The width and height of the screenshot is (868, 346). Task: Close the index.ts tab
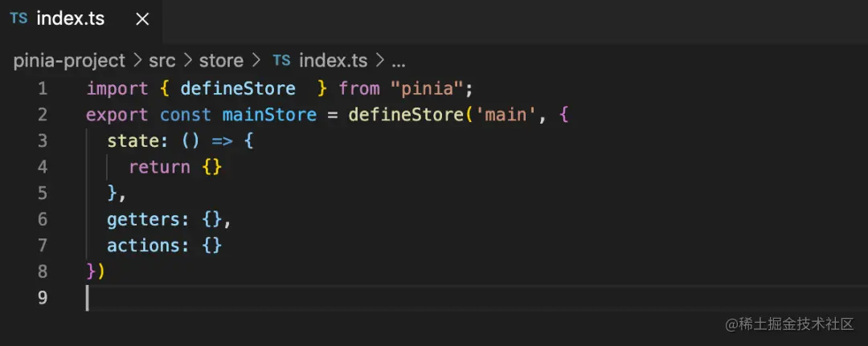[142, 19]
